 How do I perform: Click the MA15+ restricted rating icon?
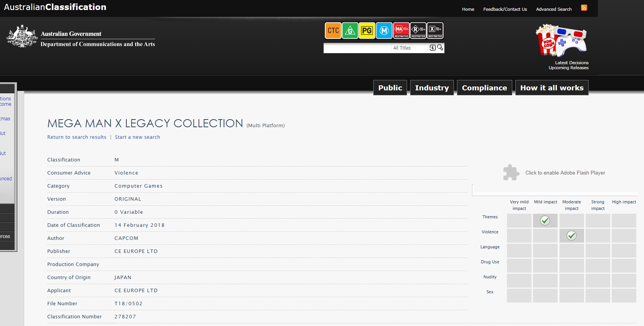tap(401, 31)
